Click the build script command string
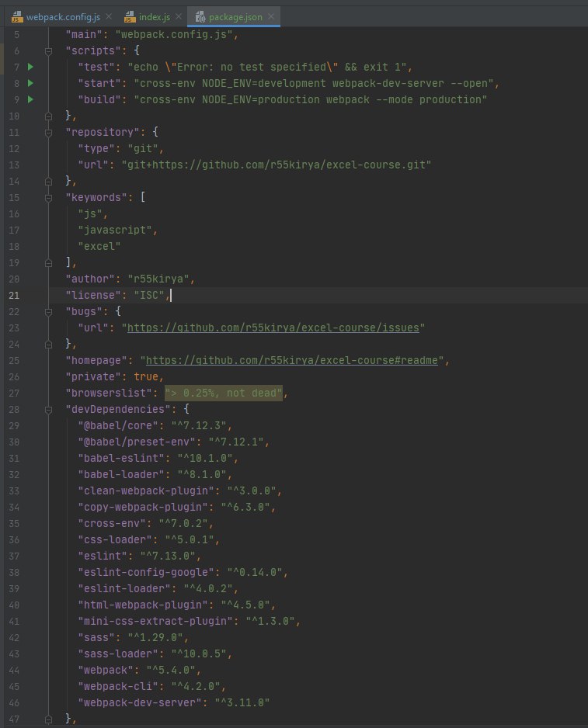This screenshot has width=588, height=728. click(311, 100)
